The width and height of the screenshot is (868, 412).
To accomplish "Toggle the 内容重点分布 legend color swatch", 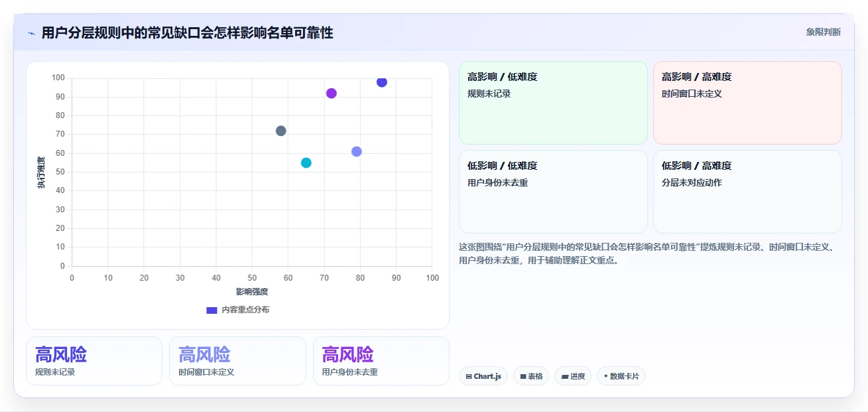I will (212, 310).
